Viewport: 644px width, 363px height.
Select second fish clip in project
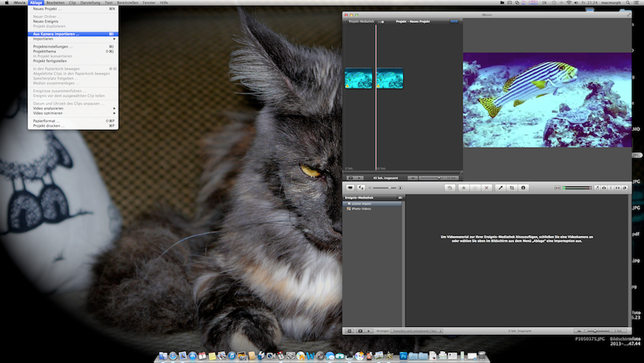point(390,78)
